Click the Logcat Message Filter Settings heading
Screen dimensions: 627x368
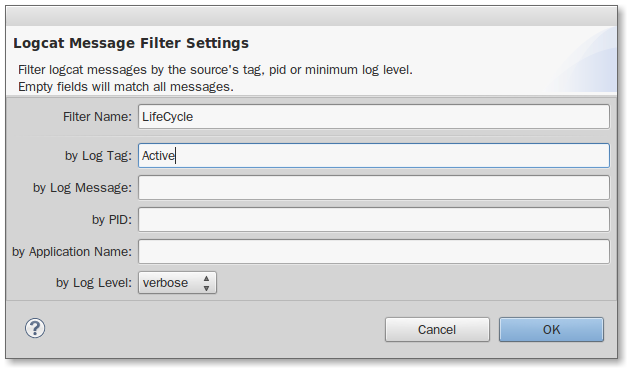pos(131,43)
